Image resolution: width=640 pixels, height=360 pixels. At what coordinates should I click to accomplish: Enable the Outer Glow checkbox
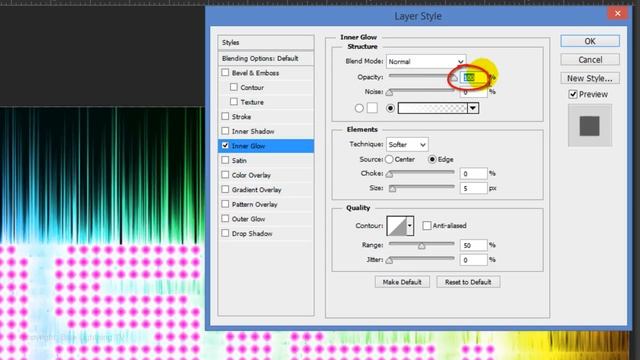click(x=225, y=219)
